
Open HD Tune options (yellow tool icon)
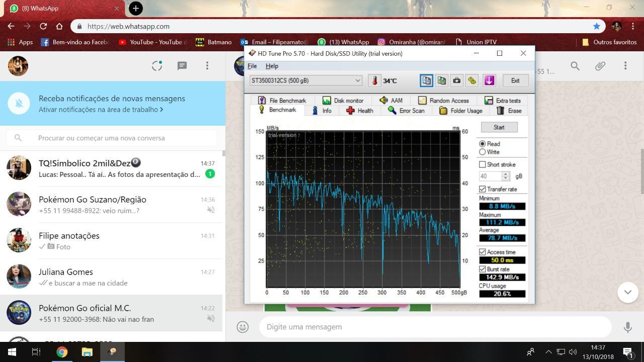(471, 80)
